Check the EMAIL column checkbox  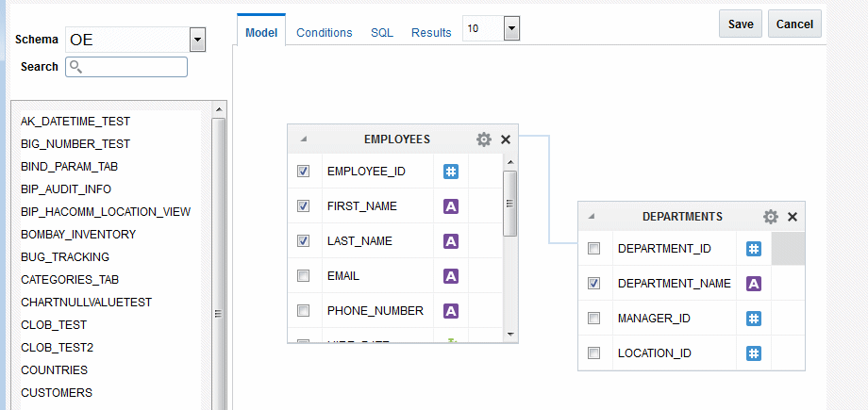[303, 276]
